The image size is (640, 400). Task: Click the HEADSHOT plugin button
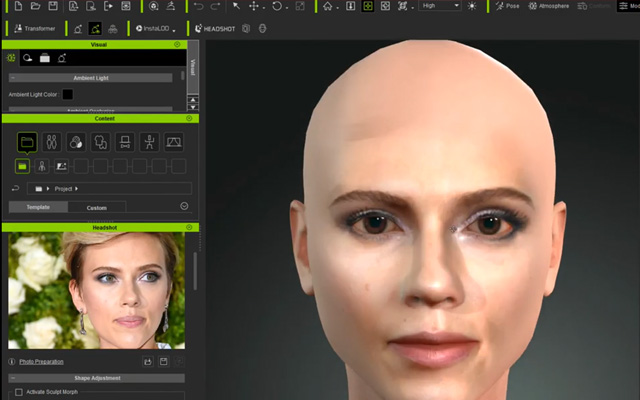click(x=215, y=29)
